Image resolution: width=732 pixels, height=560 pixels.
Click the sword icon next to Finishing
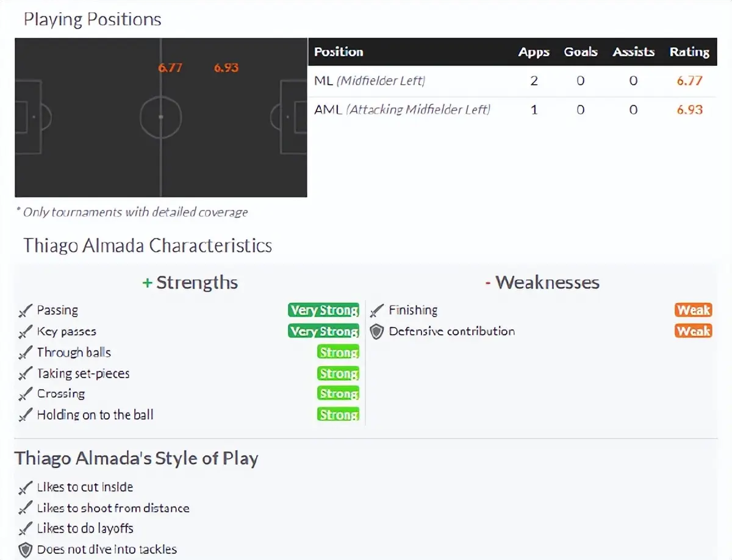(x=377, y=311)
